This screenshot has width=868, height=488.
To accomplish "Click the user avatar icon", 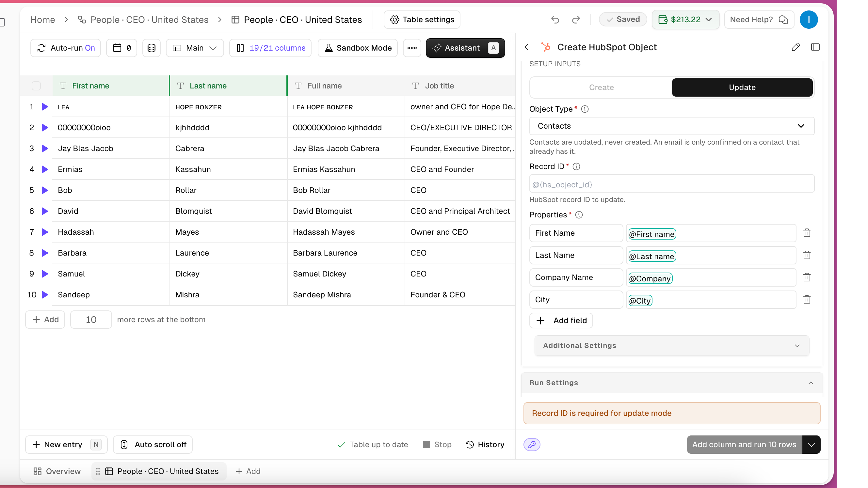I will (808, 20).
